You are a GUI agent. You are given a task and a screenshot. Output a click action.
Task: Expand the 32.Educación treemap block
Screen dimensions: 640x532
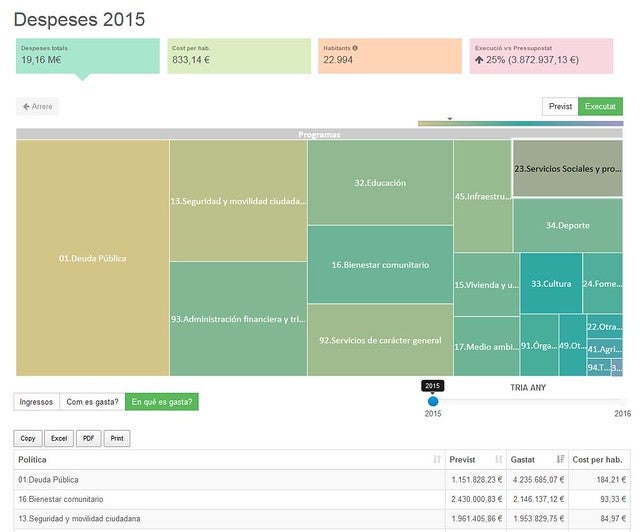[379, 183]
